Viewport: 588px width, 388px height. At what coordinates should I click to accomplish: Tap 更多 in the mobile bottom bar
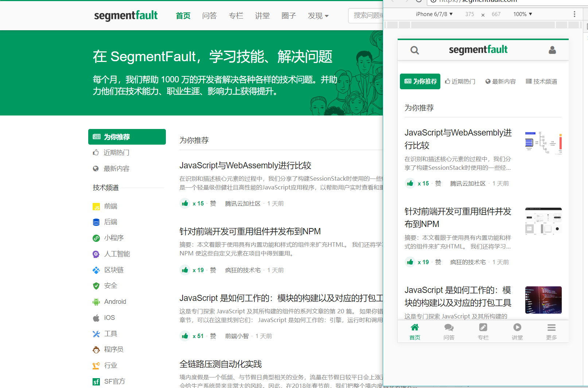point(552,332)
